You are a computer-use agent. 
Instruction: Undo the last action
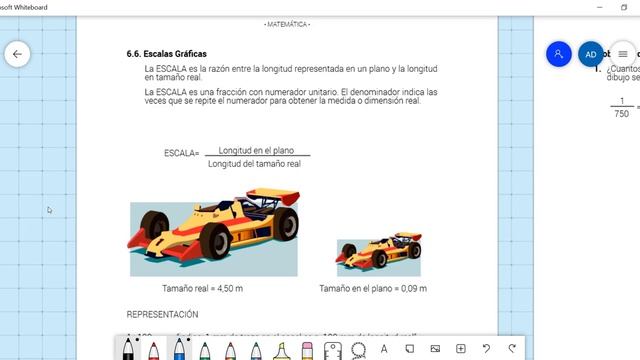pyautogui.click(x=486, y=349)
